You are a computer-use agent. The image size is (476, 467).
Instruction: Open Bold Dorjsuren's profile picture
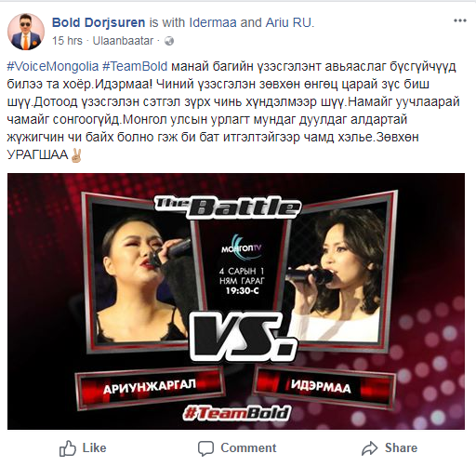tap(26, 32)
